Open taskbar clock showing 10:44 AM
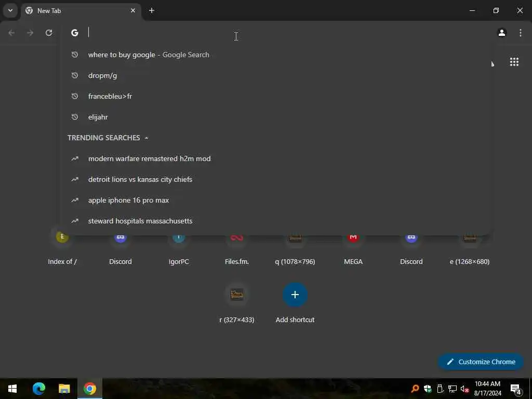532x399 pixels. [x=487, y=389]
